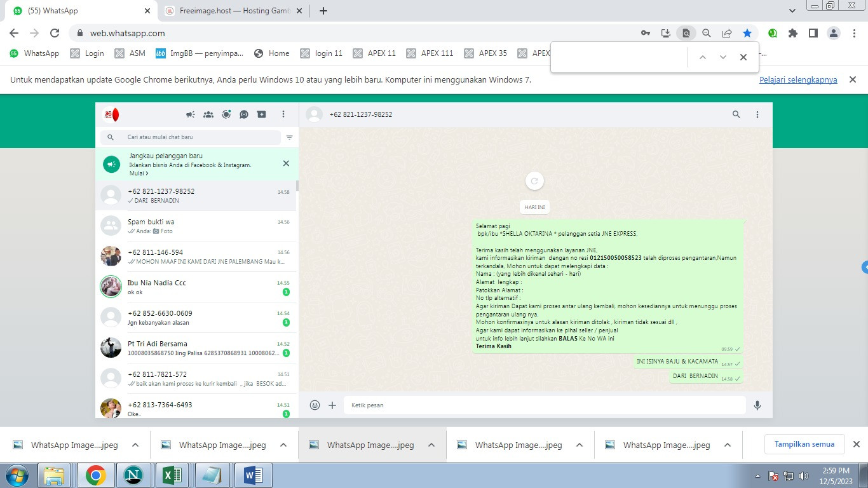868x488 pixels.
Task: Open the Windows Start menu
Action: [x=17, y=475]
